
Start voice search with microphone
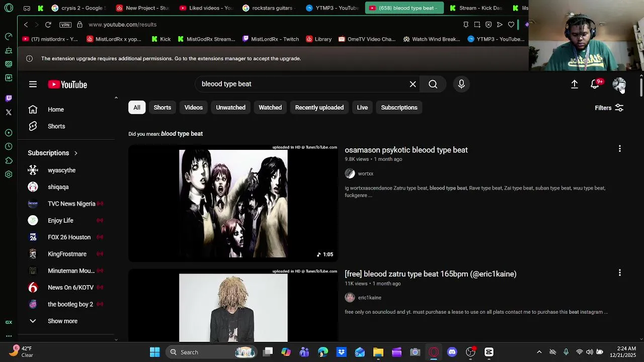(461, 84)
